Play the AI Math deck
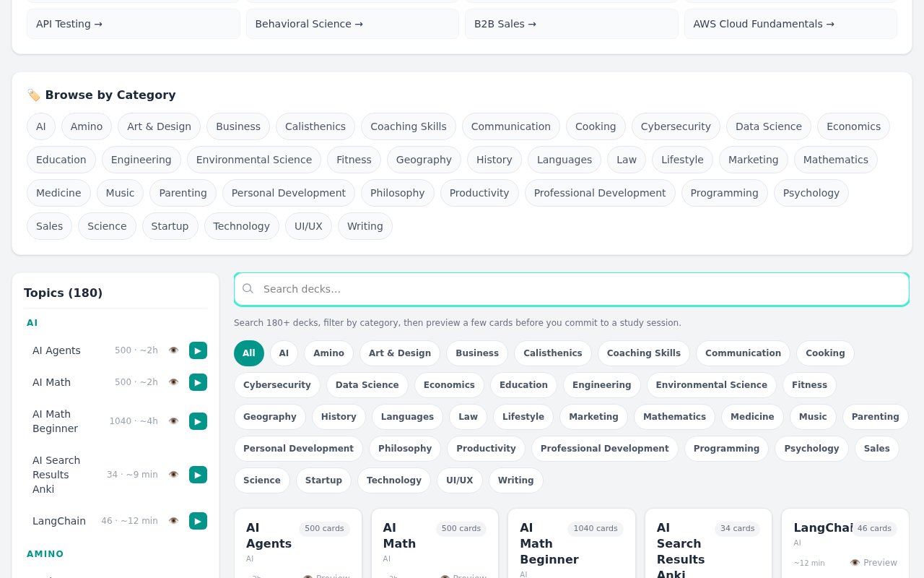Viewport: 924px width, 578px height. 198,382
